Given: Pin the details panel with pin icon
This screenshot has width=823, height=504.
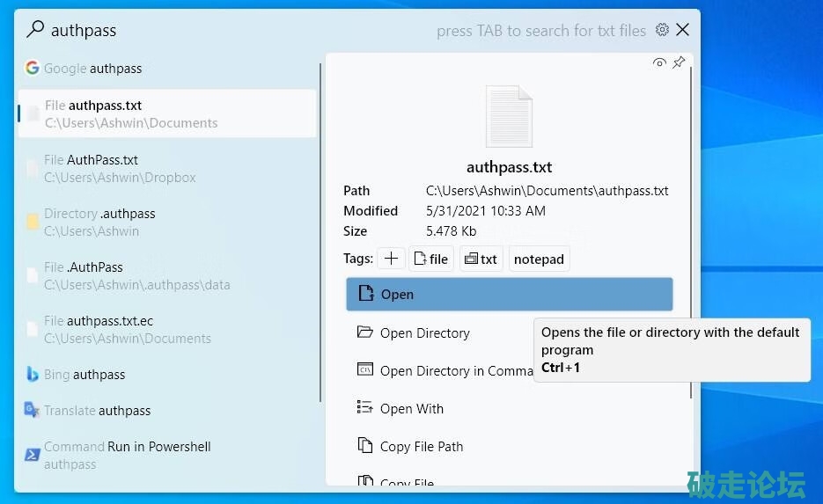Looking at the screenshot, I should coord(679,62).
